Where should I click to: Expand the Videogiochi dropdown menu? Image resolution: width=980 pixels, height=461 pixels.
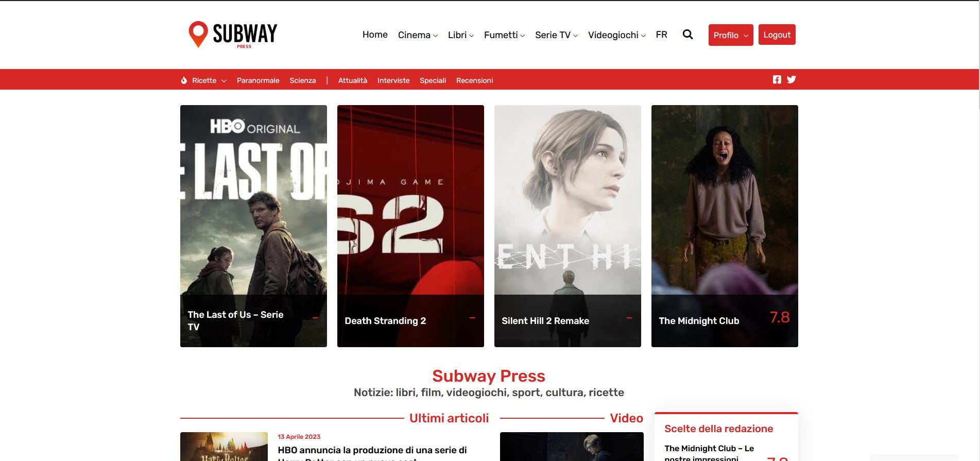click(x=616, y=35)
